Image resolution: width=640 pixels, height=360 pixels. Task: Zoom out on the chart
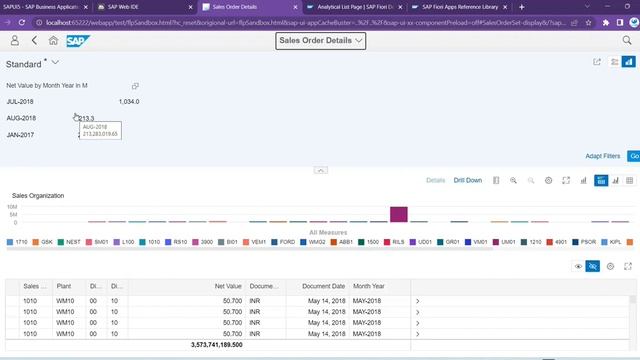(531, 180)
